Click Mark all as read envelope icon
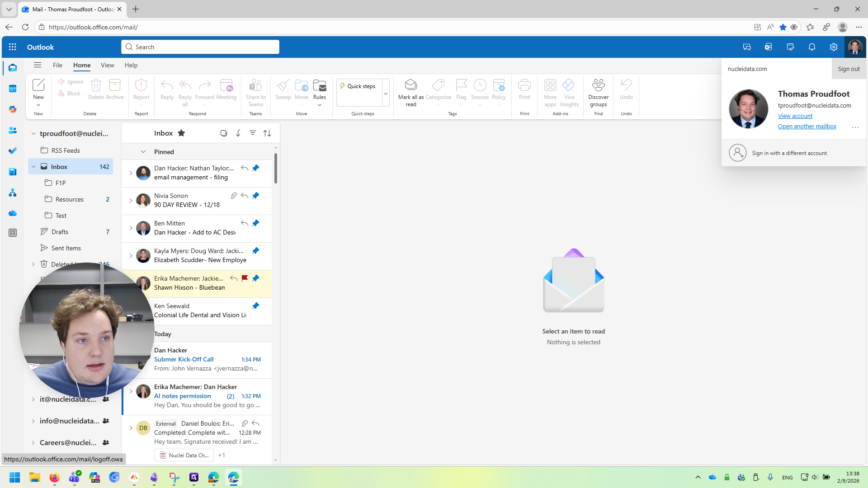This screenshot has height=488, width=868. [411, 85]
